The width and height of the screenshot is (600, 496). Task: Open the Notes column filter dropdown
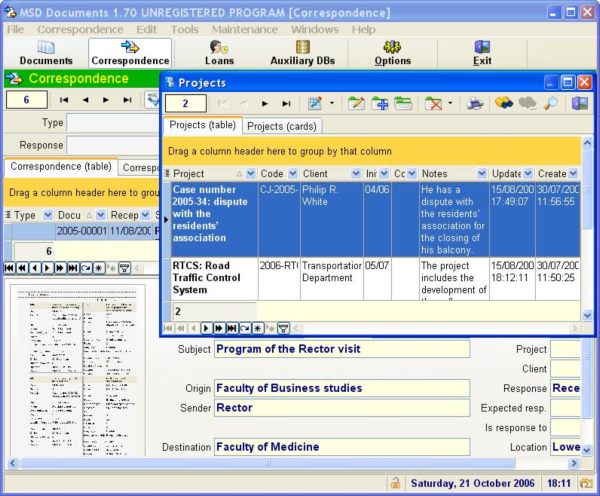(x=481, y=174)
